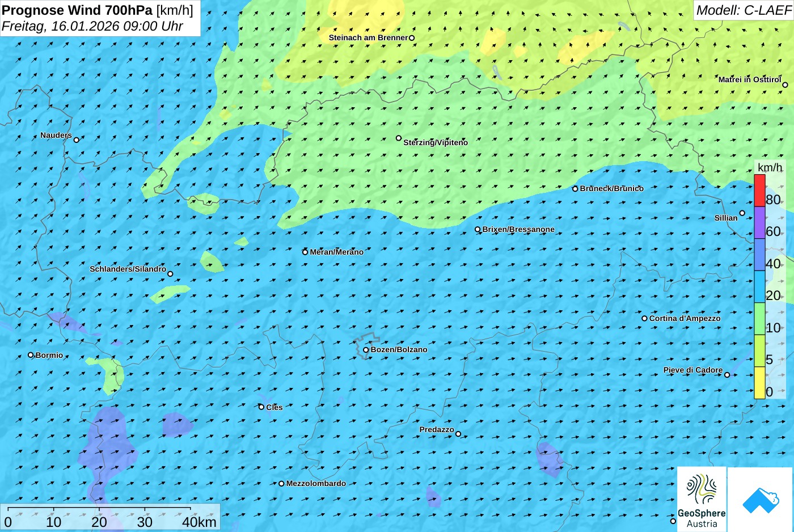The image size is (794, 532).
Task: Select the light-blue 20–40 km/h legend swatch
Action: coord(759,287)
